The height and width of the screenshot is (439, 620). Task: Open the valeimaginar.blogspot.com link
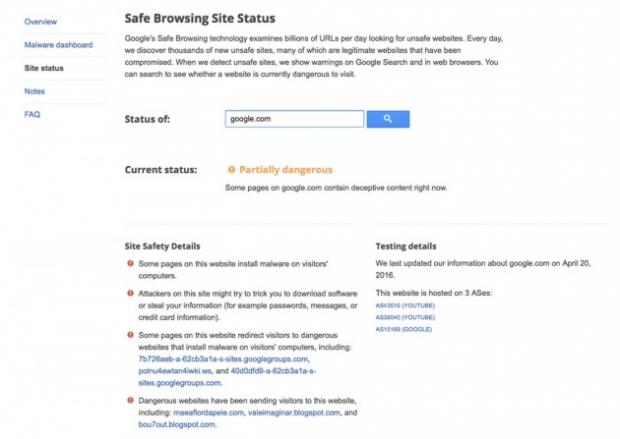click(289, 412)
